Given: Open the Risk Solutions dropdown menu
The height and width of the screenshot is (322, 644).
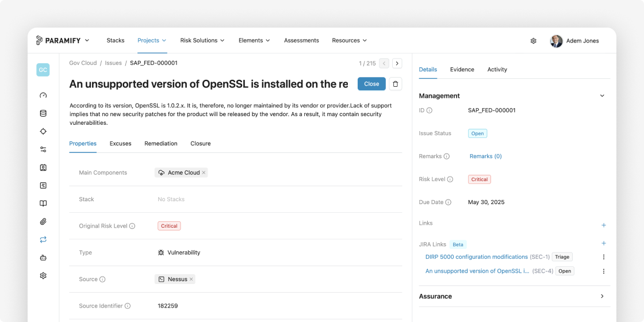Looking at the screenshot, I should click(x=202, y=40).
